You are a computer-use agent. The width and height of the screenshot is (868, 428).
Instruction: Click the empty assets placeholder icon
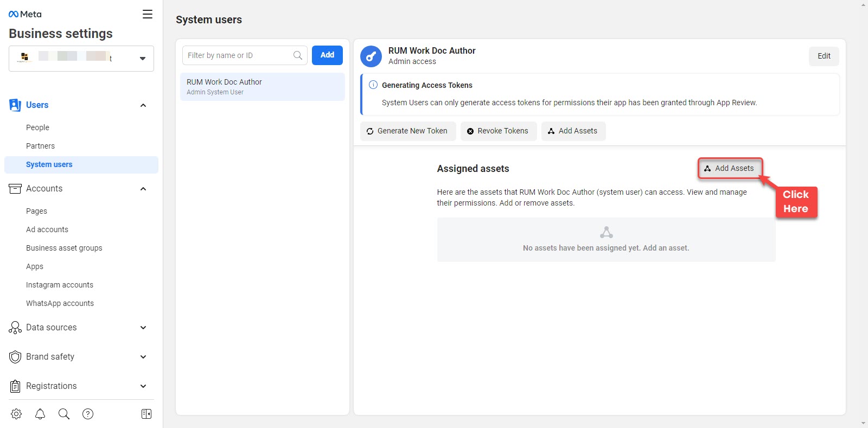coord(607,233)
